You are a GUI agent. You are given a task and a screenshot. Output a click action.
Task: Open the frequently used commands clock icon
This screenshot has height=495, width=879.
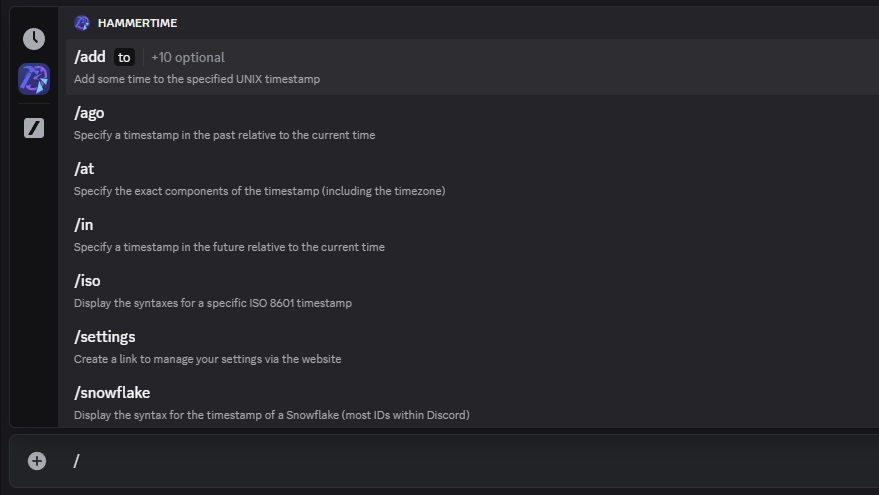click(x=34, y=39)
